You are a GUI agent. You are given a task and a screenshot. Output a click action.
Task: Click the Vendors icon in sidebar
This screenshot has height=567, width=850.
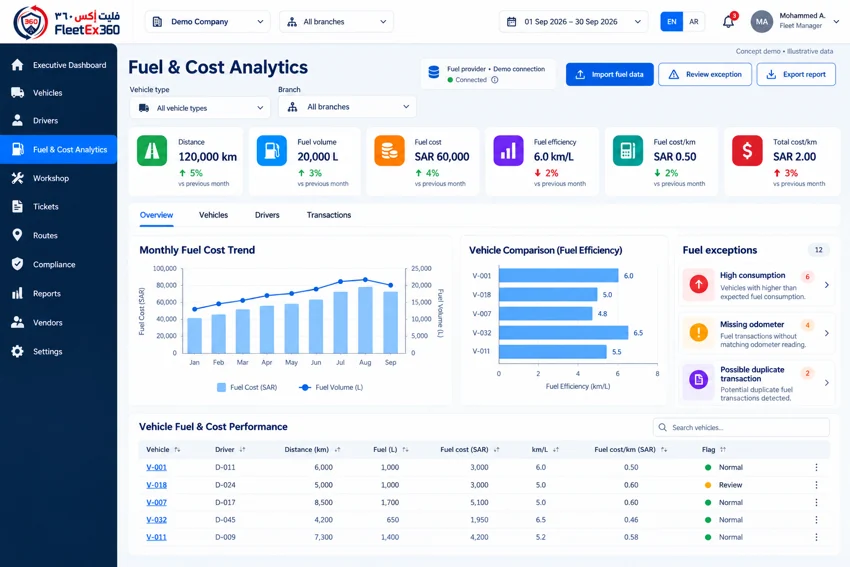(17, 322)
